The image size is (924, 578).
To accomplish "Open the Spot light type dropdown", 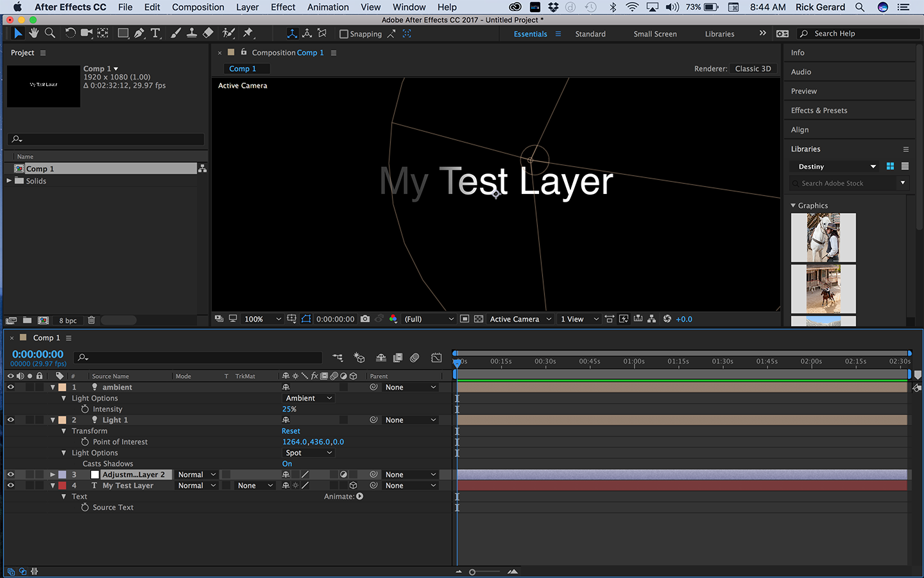I will click(x=309, y=453).
